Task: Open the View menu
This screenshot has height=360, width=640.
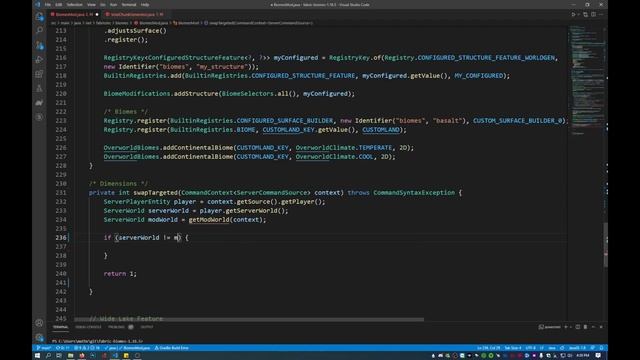Action: 91,4
